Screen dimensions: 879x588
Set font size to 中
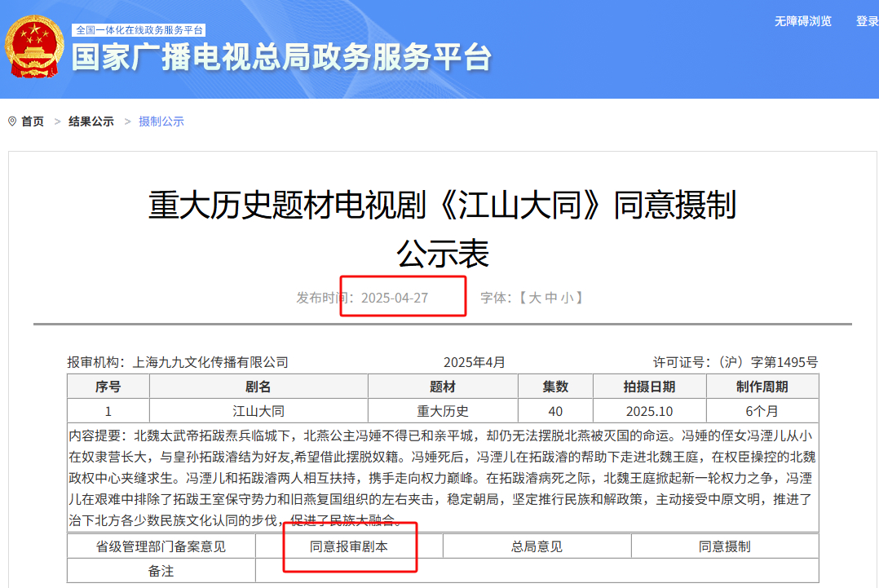(x=551, y=298)
